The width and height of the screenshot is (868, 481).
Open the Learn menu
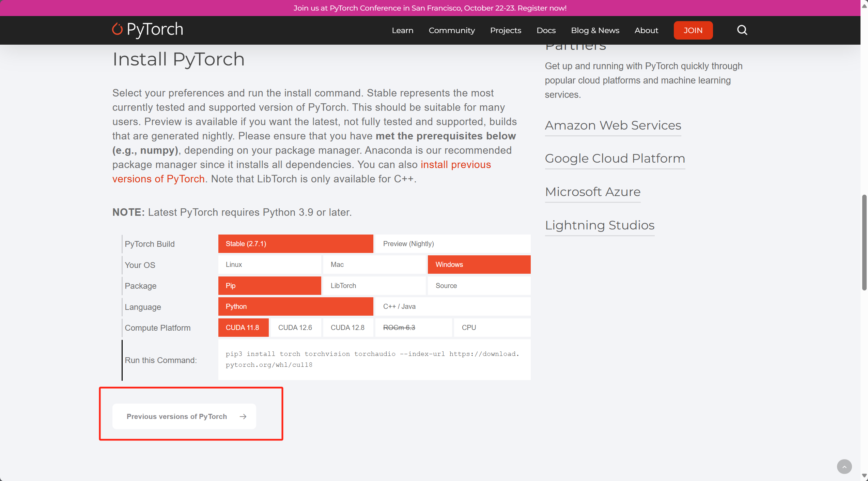click(x=402, y=30)
